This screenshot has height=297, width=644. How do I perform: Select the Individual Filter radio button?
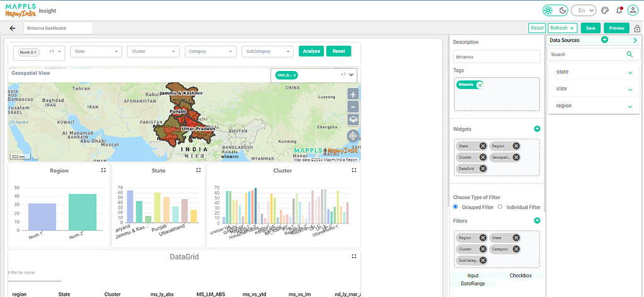[500, 207]
